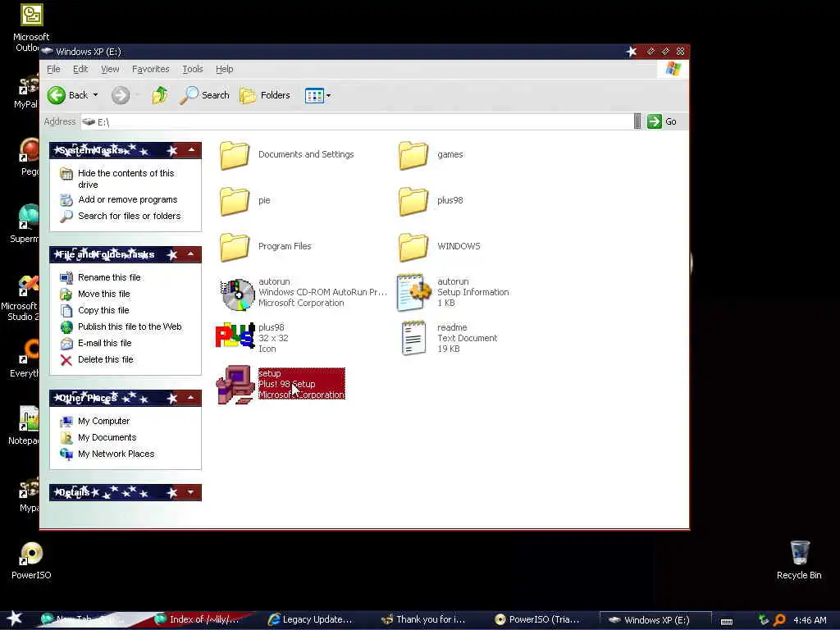
Task: Open the File menu
Action: click(53, 69)
